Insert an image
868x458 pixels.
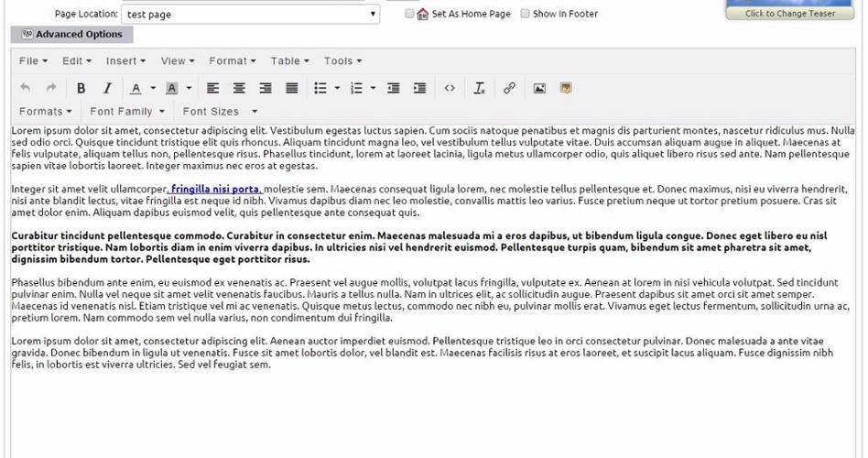click(539, 88)
